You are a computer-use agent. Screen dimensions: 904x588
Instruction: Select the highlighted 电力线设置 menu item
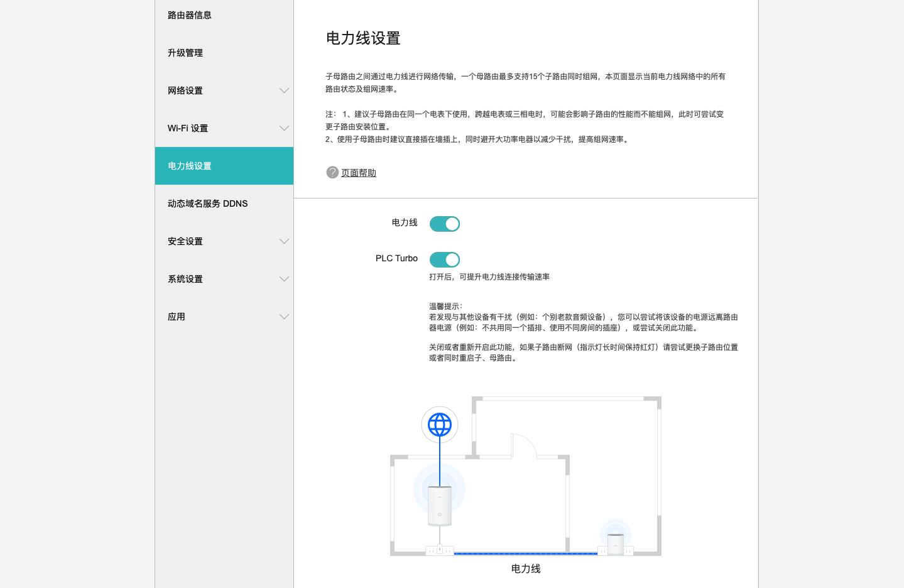click(x=190, y=166)
